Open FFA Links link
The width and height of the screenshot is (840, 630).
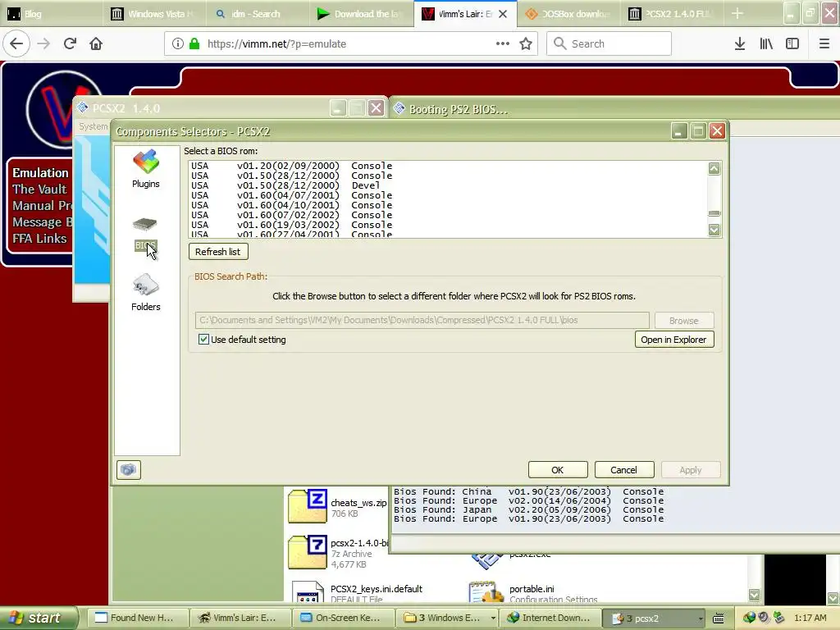pos(39,239)
